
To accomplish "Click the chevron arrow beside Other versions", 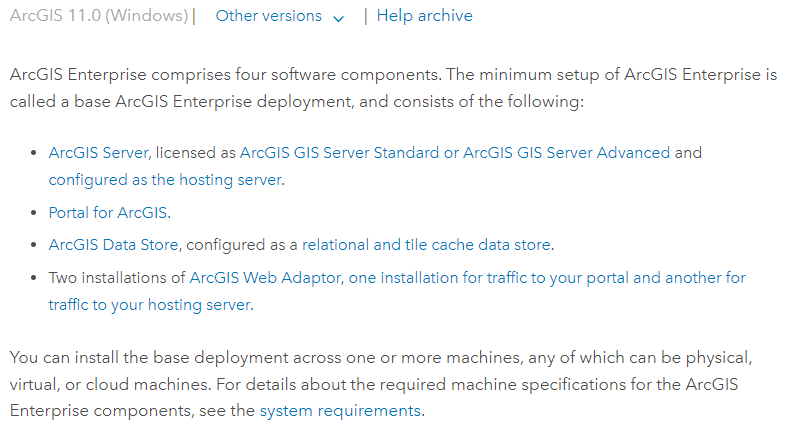I will tap(338, 18).
